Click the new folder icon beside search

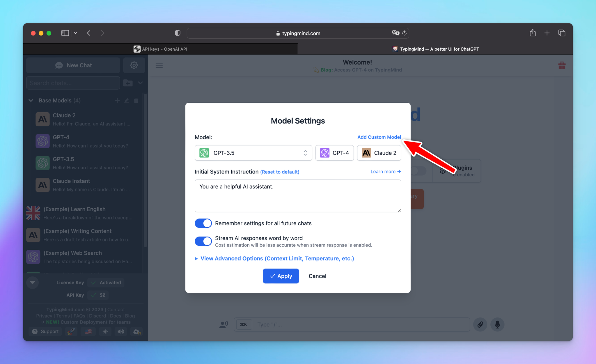(x=128, y=83)
